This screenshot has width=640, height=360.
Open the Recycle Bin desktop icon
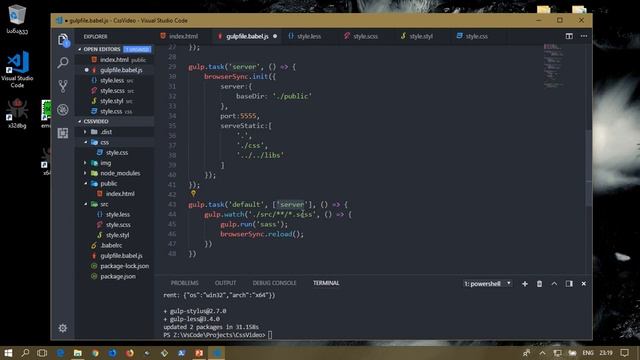point(17,18)
